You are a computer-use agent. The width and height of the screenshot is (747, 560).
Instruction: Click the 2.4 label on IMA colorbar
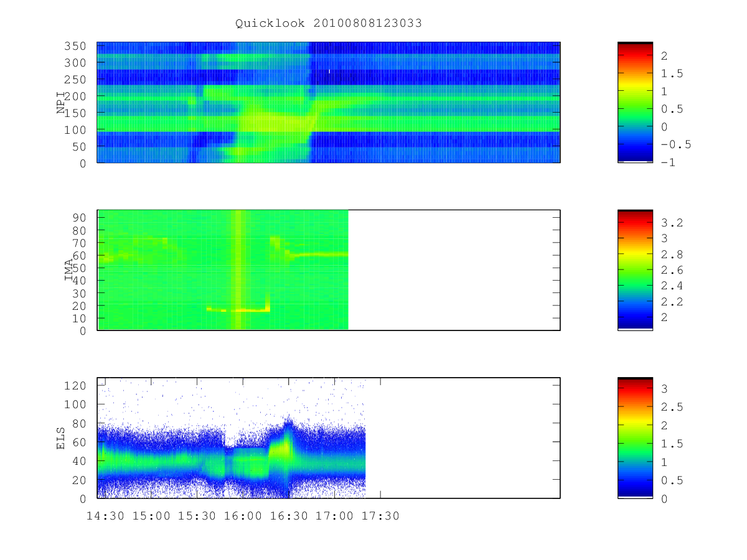674,286
